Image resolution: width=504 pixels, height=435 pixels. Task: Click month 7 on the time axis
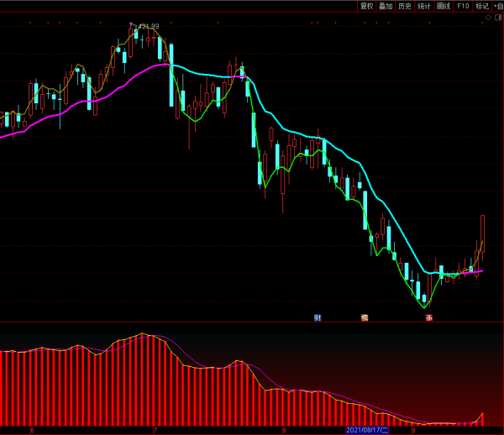[155, 430]
